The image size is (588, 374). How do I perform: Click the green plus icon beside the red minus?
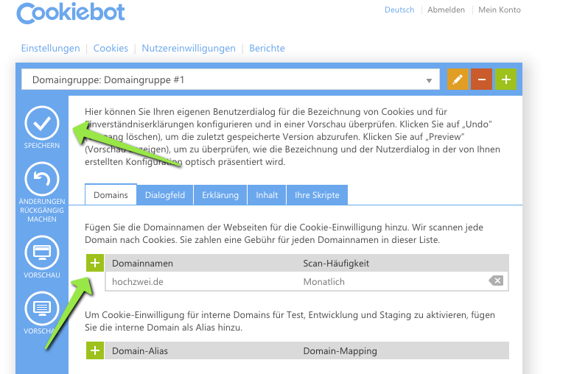(505, 80)
